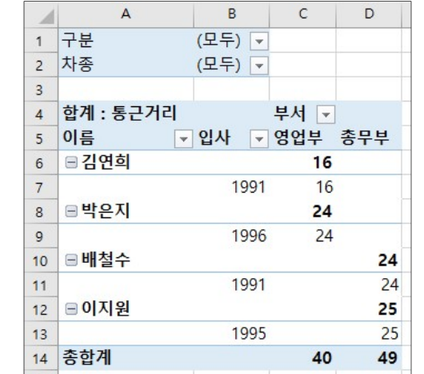This screenshot has width=424, height=374.
Task: Collapse the 박은지 group
Action: pyautogui.click(x=71, y=211)
